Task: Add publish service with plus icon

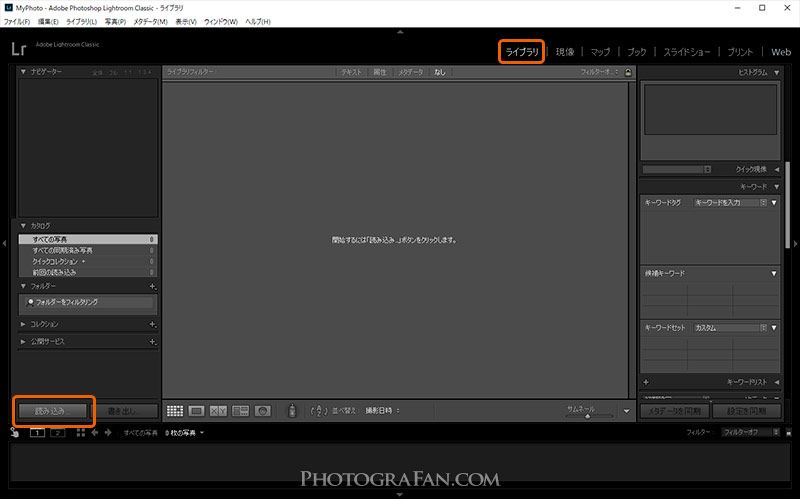Action: (x=153, y=342)
